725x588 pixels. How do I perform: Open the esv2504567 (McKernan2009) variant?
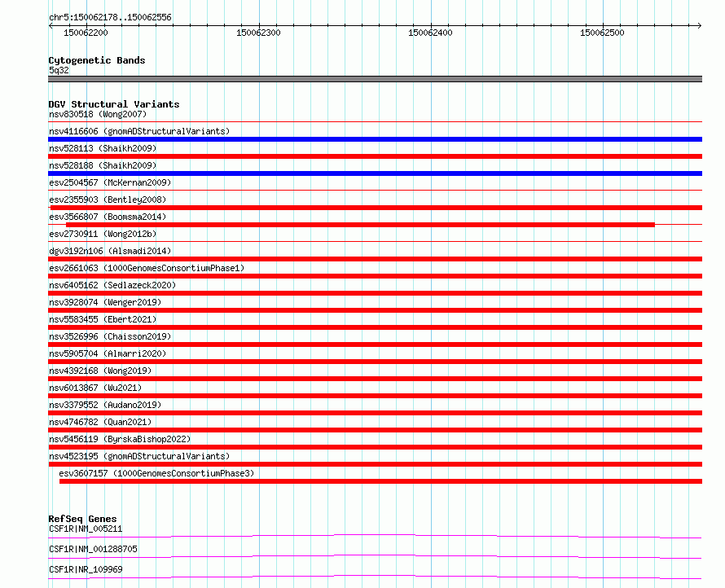(x=110, y=182)
